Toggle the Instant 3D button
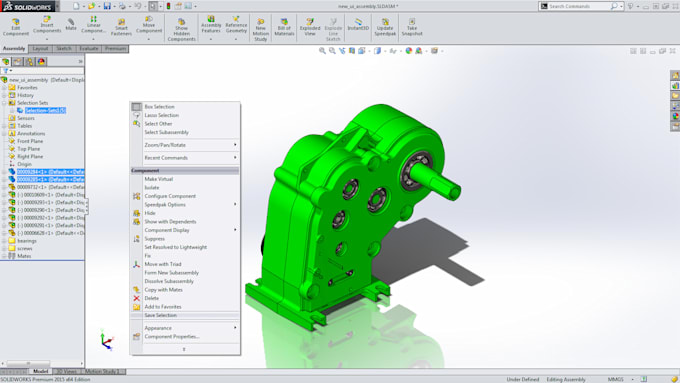The height and width of the screenshot is (383, 680). [x=358, y=24]
